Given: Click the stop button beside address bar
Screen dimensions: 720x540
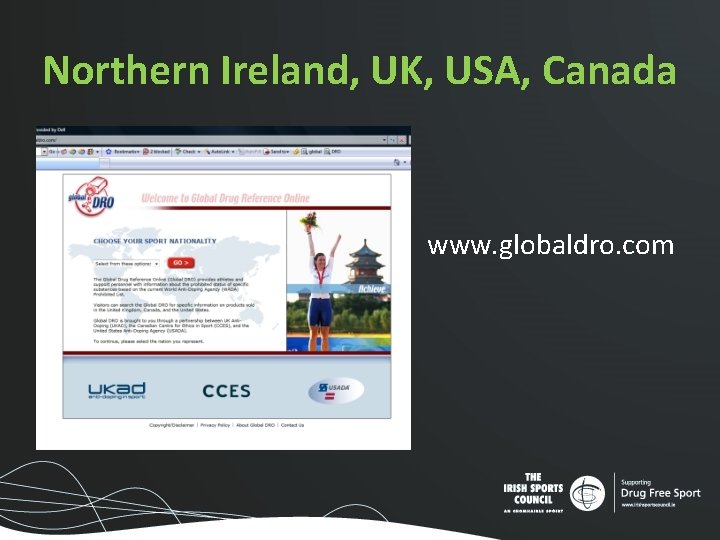Looking at the screenshot, I should click(x=402, y=140).
